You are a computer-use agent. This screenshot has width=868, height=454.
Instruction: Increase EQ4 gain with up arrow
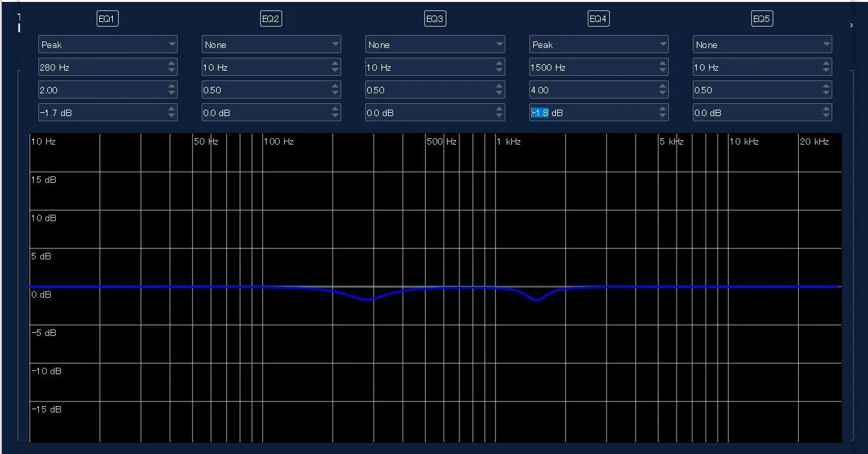(x=663, y=109)
